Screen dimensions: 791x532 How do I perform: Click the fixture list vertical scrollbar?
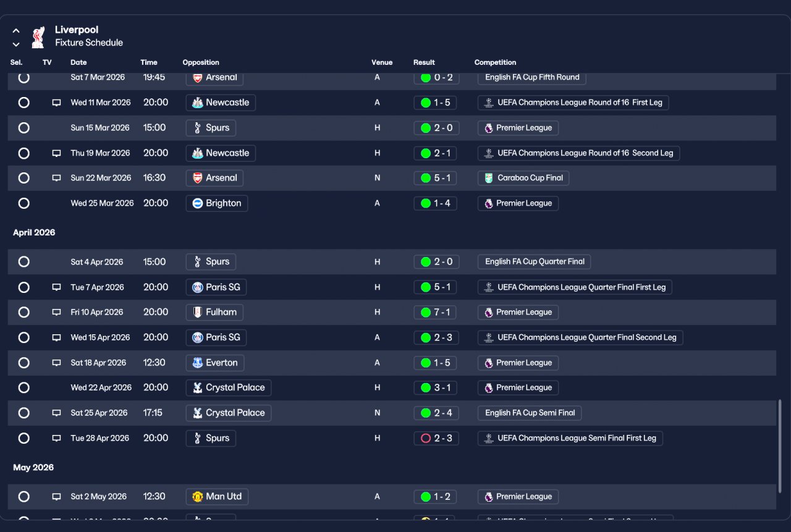[x=780, y=446]
